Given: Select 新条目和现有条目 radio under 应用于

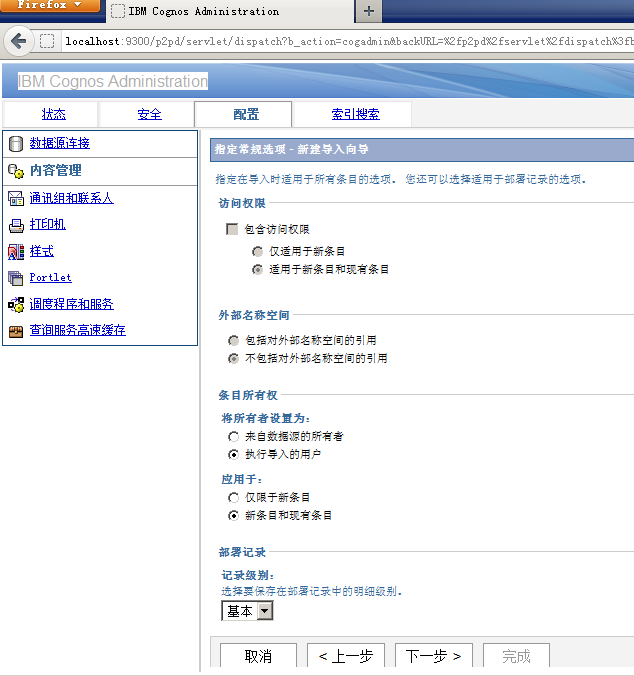Looking at the screenshot, I should (233, 516).
